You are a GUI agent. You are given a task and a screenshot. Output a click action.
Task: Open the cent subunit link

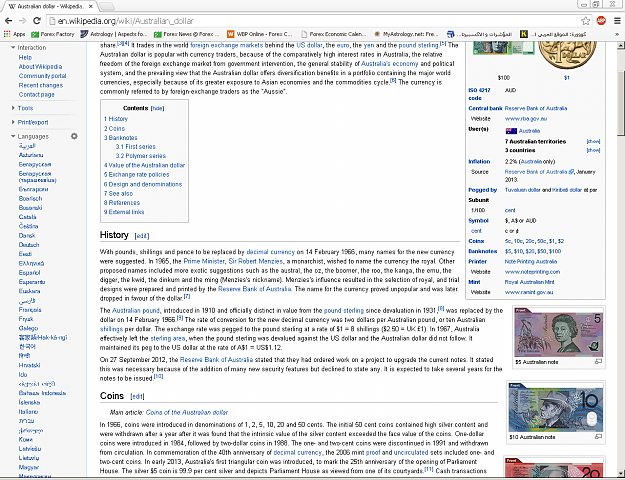510,210
